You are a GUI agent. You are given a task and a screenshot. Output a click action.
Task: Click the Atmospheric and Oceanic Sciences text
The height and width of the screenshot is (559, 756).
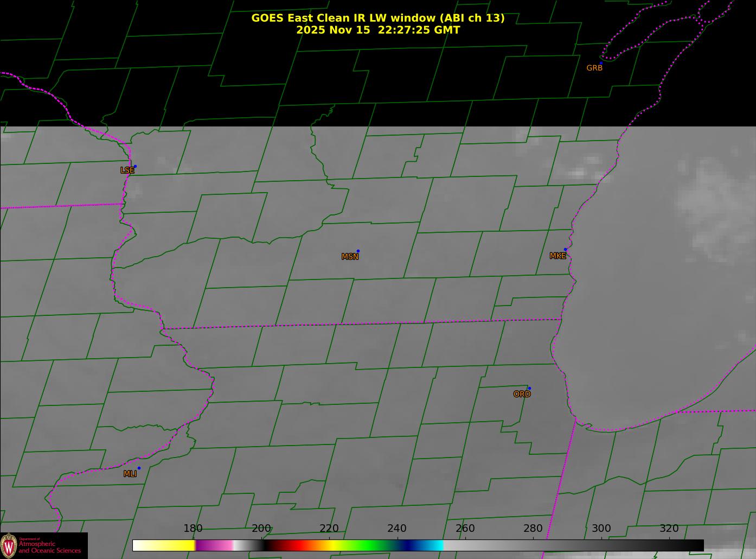[50, 547]
